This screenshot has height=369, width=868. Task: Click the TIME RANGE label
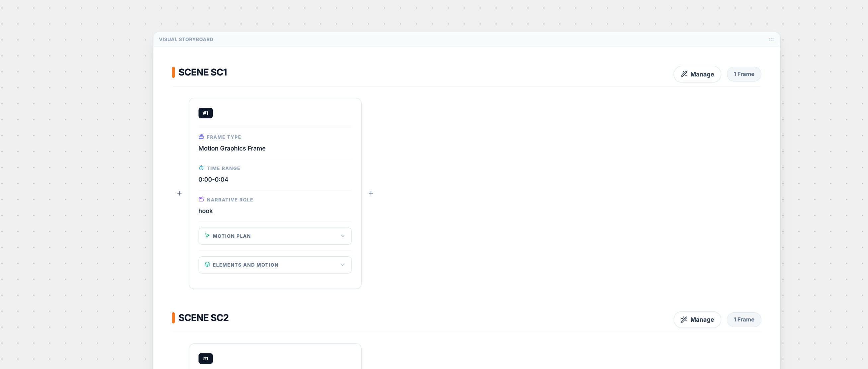point(223,168)
